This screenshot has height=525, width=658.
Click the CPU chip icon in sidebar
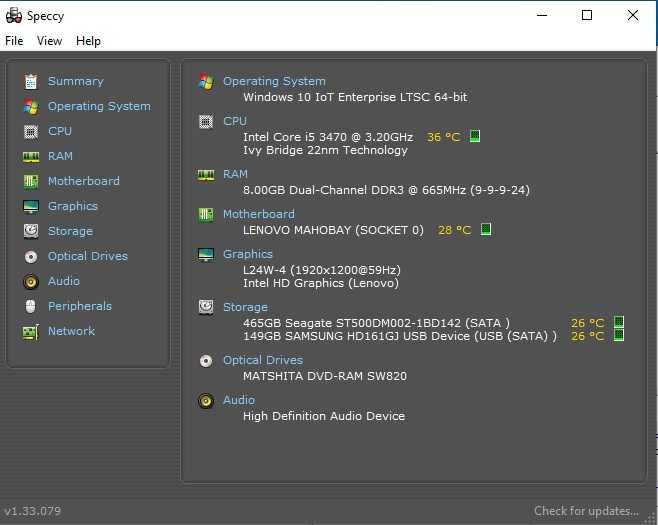30,131
